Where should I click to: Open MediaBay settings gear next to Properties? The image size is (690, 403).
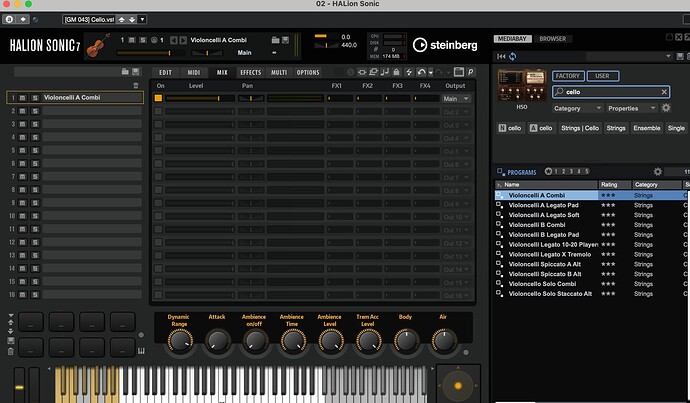coord(666,108)
